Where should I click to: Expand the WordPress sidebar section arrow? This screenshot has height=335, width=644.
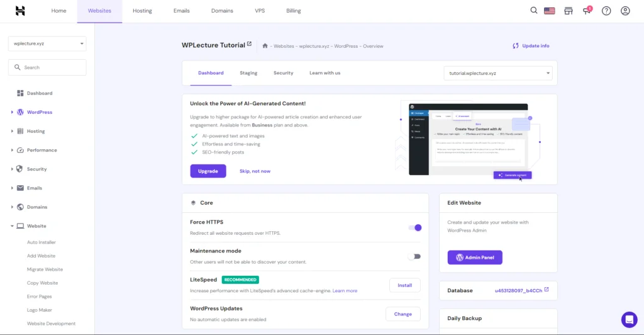click(12, 112)
